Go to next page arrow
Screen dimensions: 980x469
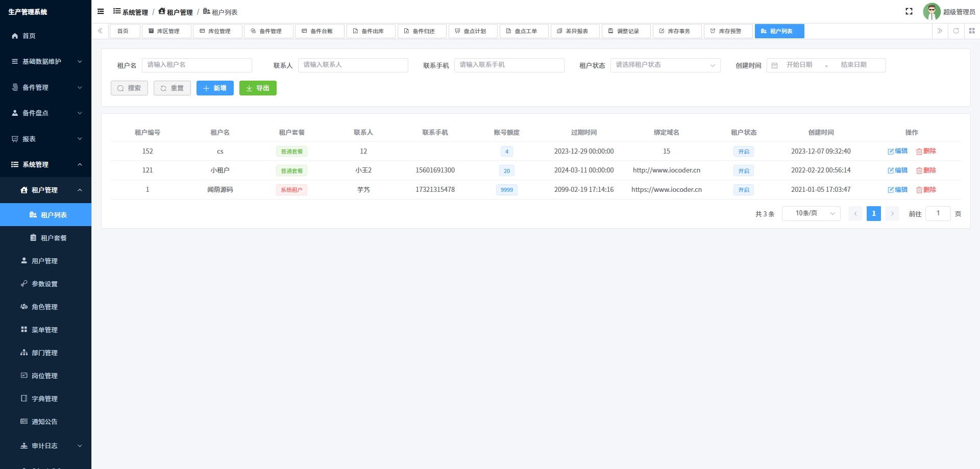(x=892, y=213)
